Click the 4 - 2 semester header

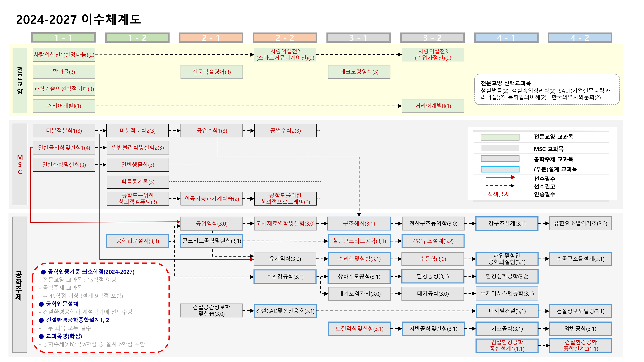(580, 38)
